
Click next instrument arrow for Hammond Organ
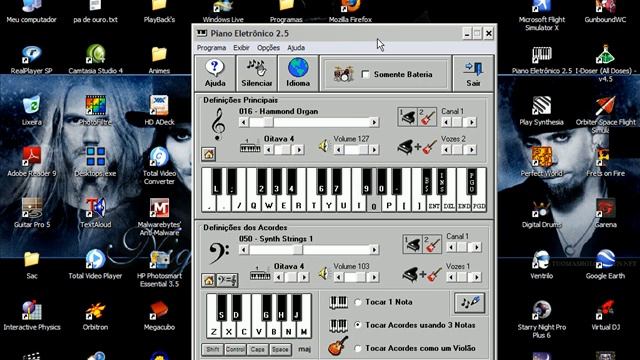pyautogui.click(x=374, y=122)
